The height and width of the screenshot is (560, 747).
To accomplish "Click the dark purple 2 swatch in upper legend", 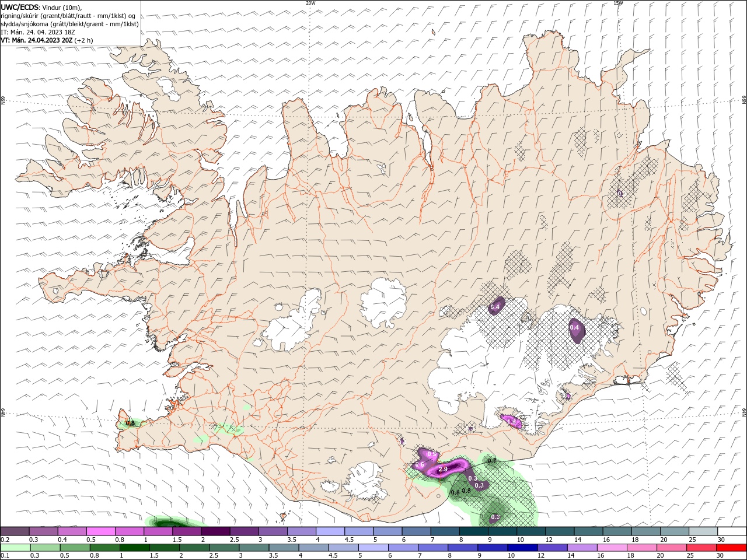I will click(216, 531).
